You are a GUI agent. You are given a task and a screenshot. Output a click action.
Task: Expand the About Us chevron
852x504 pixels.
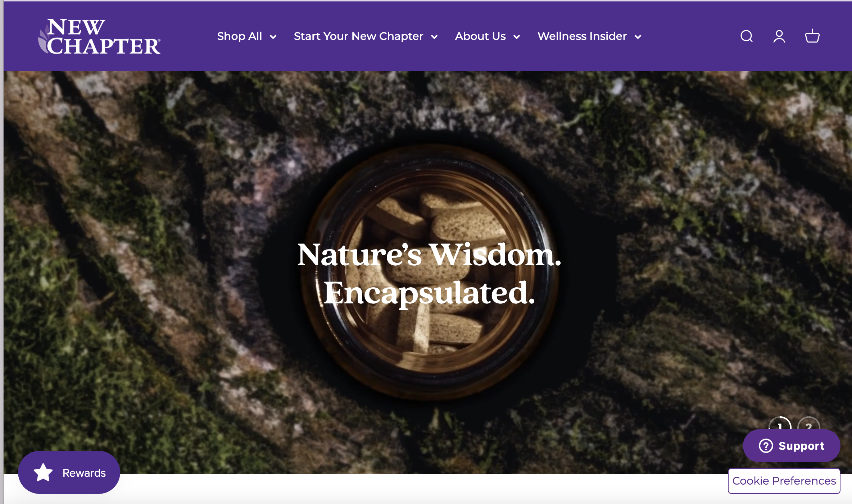[517, 37]
